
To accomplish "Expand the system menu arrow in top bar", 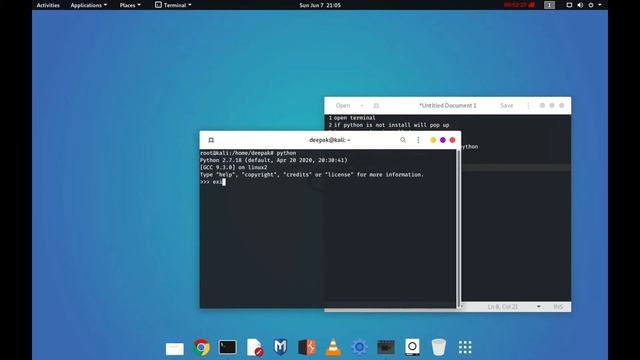I will click(600, 5).
